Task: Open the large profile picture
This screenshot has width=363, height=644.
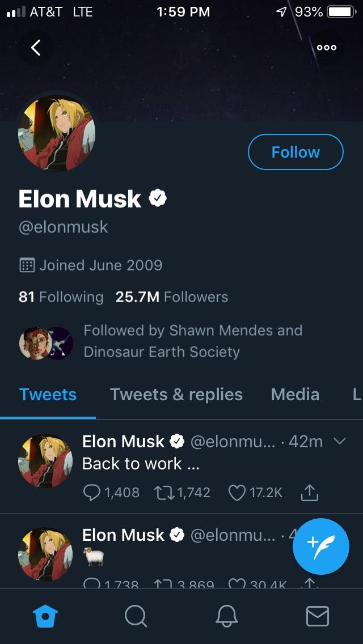Action: point(57,134)
